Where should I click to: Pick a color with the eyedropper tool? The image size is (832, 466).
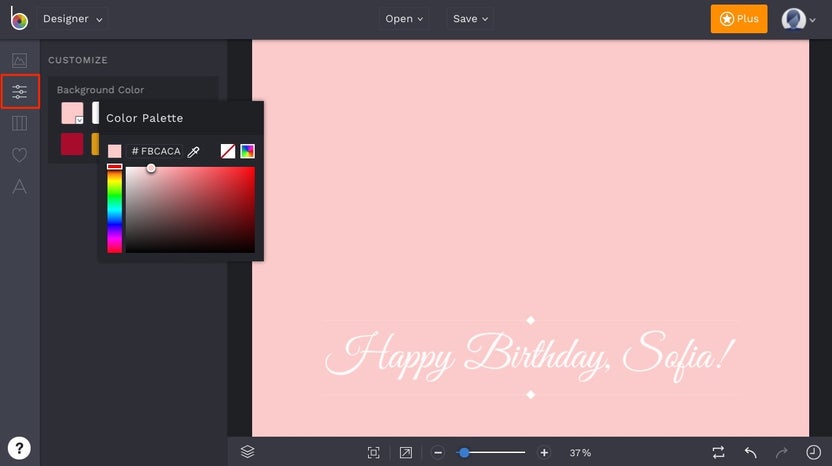click(x=194, y=152)
